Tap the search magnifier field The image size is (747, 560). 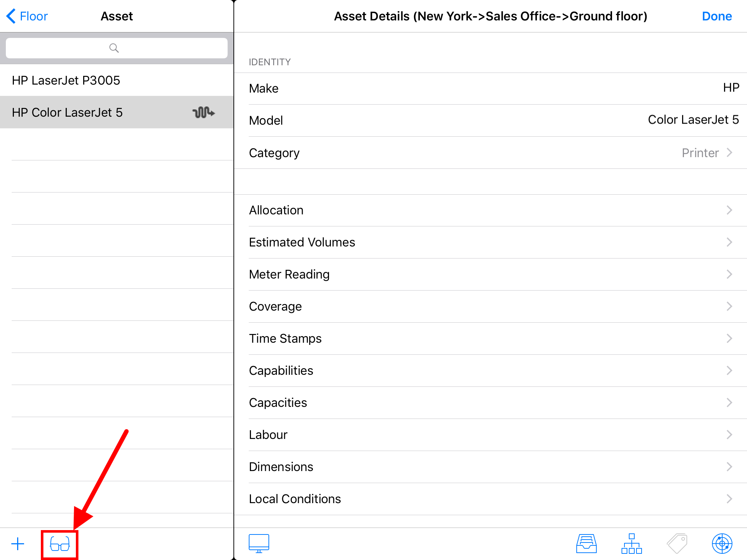tap(117, 48)
